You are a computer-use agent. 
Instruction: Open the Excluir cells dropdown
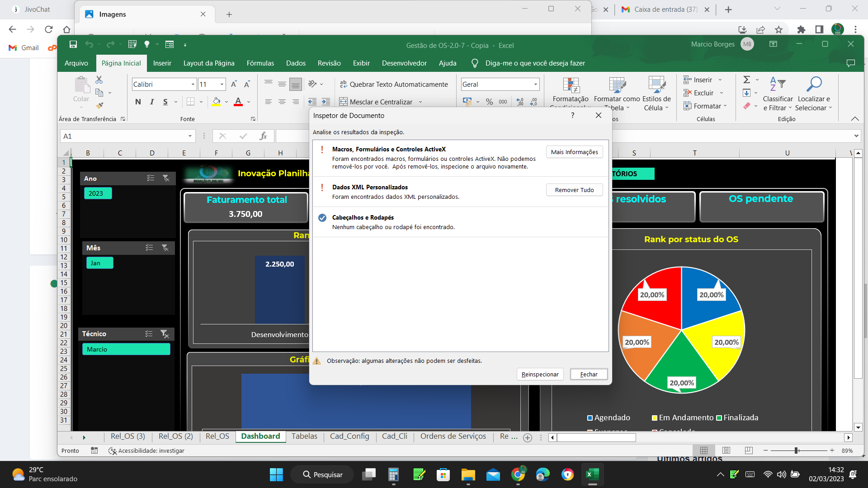pyautogui.click(x=722, y=93)
